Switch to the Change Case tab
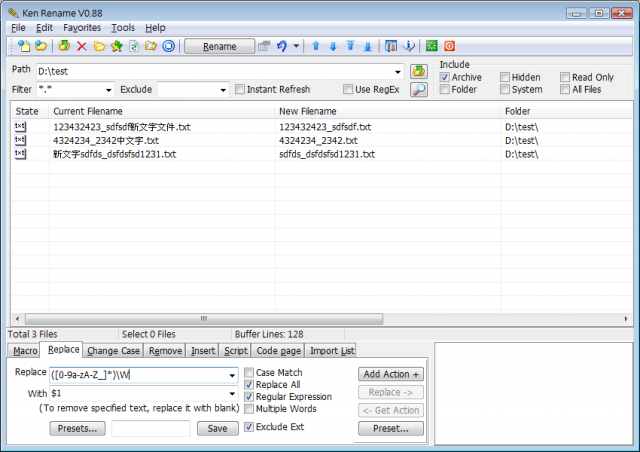640x452 pixels. [x=113, y=351]
